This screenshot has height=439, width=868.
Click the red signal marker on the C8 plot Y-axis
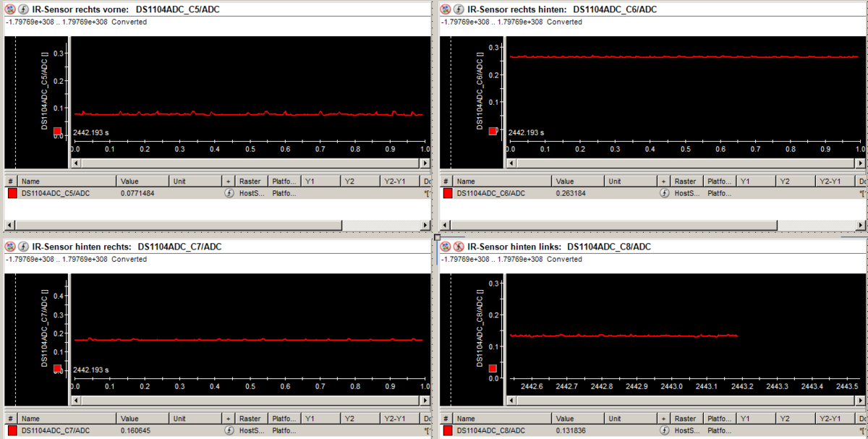click(493, 369)
